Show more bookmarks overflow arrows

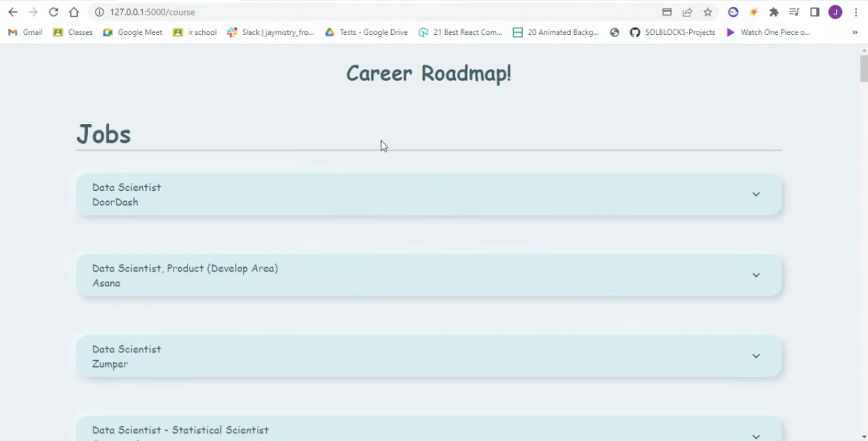tap(855, 32)
